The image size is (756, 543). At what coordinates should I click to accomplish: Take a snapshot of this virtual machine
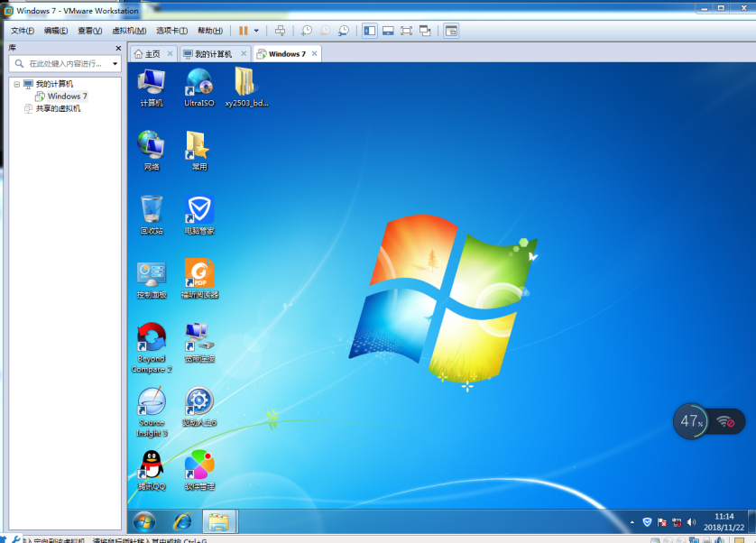306,31
